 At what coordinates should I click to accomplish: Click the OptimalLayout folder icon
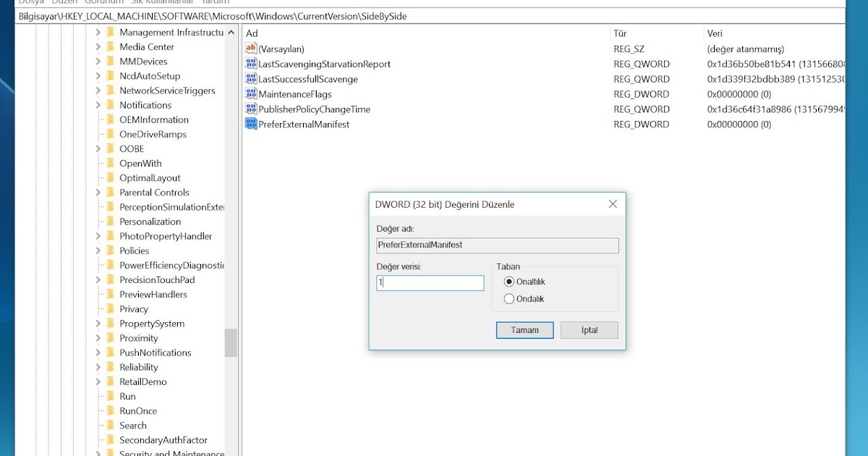pos(110,177)
